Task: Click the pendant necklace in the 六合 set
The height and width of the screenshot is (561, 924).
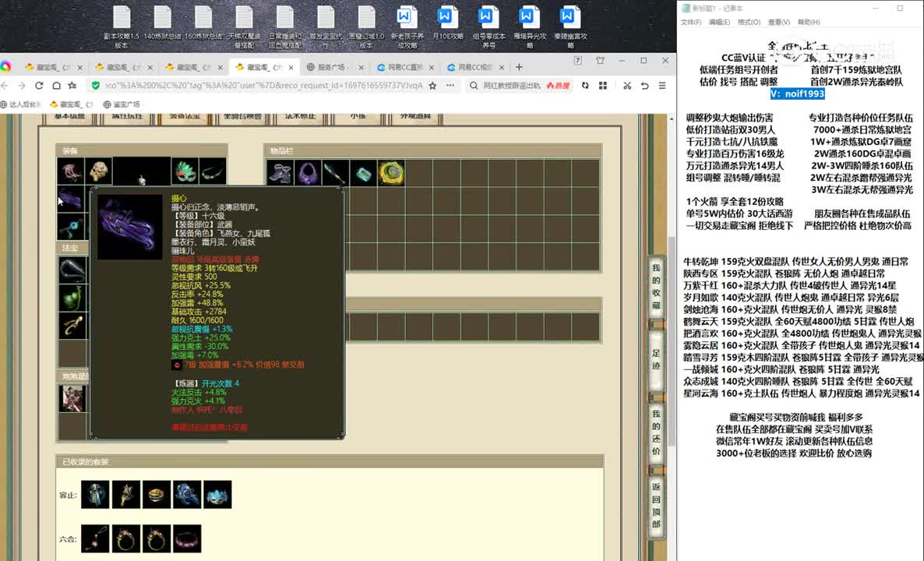Action: (95, 538)
